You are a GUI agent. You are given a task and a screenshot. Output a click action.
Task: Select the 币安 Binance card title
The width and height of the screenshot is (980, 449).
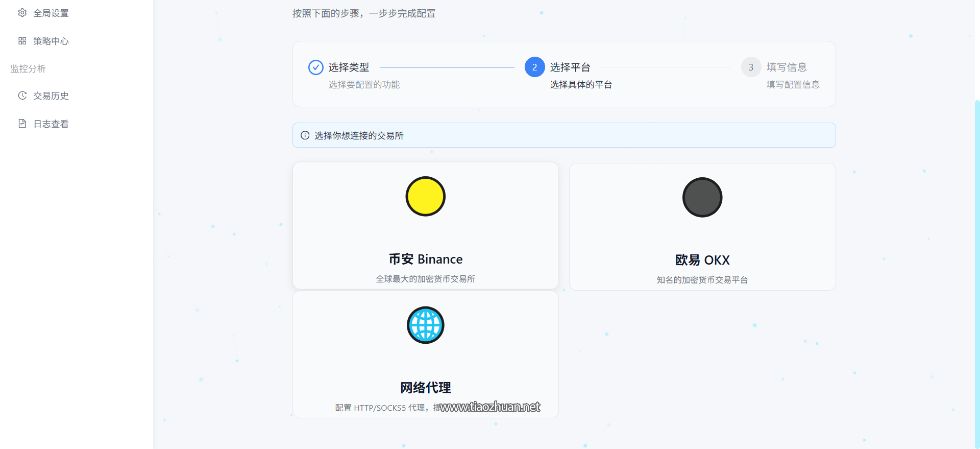pyautogui.click(x=425, y=259)
